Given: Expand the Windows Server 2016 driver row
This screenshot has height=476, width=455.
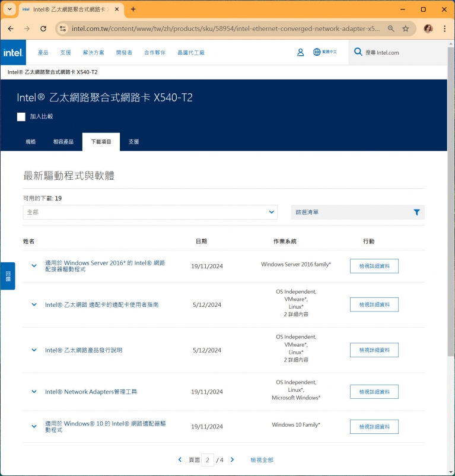Looking at the screenshot, I should click(x=34, y=266).
